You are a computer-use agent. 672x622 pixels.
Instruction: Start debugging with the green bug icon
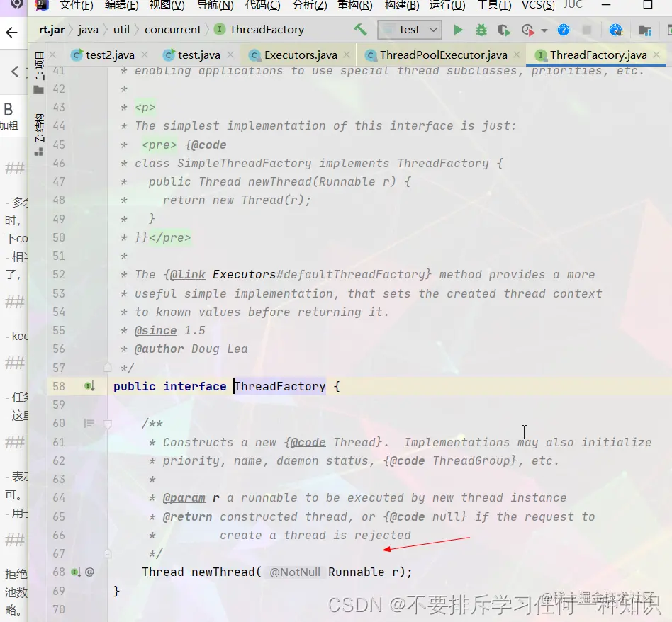point(481,30)
